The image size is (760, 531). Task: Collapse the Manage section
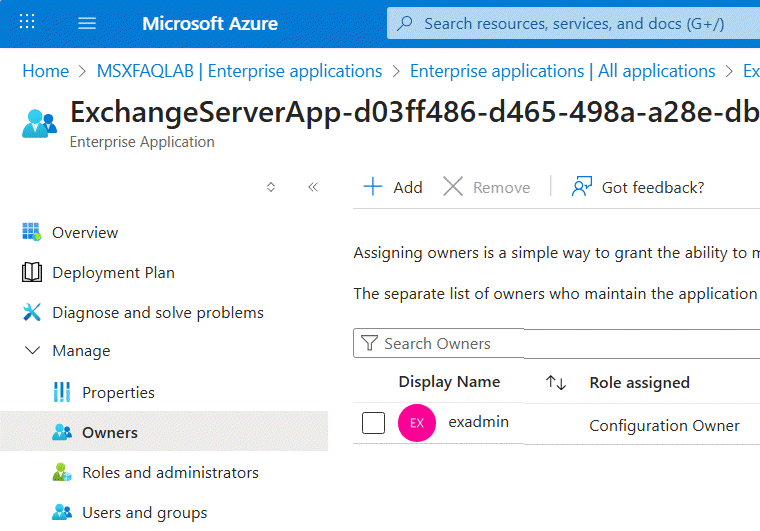click(32, 350)
